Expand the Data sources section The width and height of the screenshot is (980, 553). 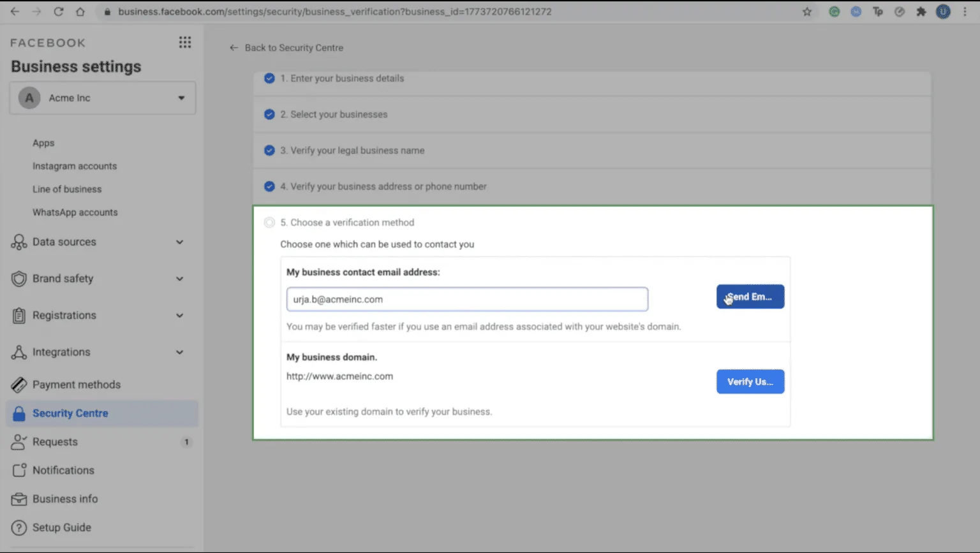point(179,242)
